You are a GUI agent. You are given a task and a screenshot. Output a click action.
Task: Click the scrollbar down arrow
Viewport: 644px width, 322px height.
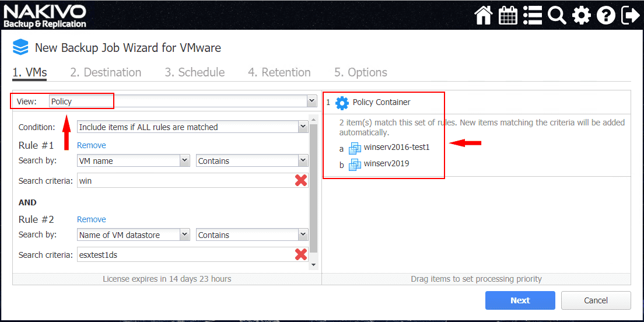[x=314, y=265]
